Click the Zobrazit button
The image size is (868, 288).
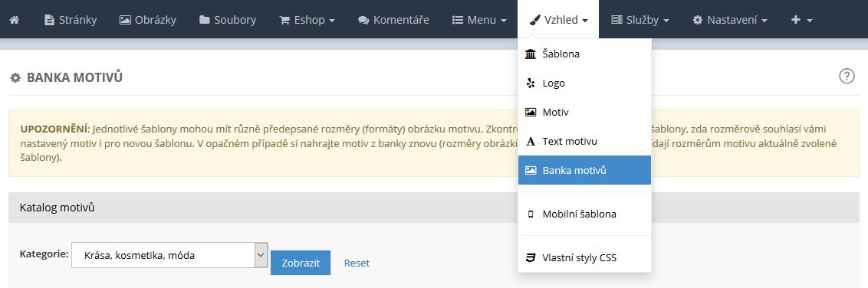pos(301,263)
